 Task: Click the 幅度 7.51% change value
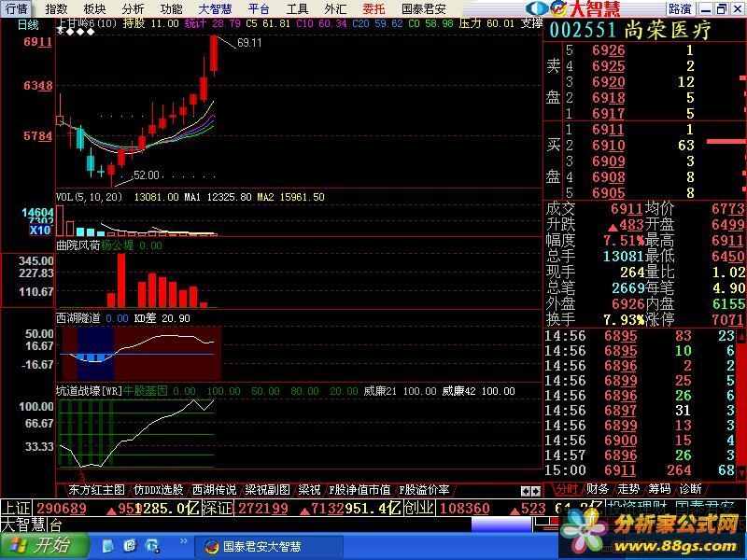tap(624, 240)
